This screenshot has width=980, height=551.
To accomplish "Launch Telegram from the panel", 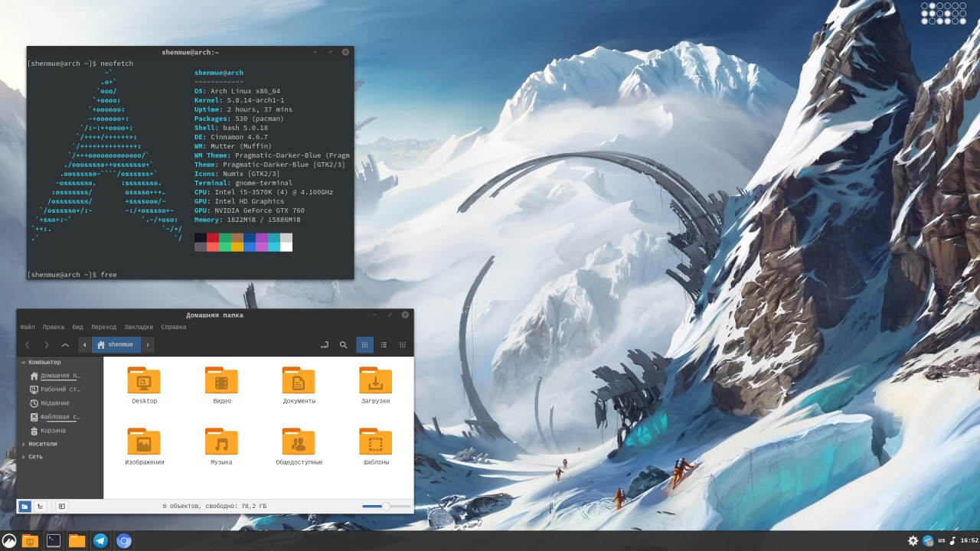I will point(100,541).
